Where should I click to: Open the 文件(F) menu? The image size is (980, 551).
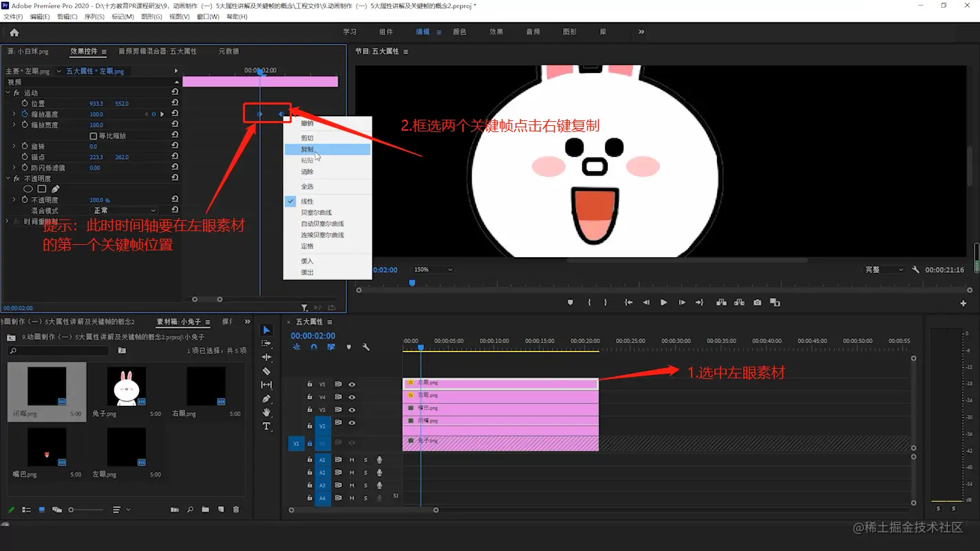[x=13, y=17]
